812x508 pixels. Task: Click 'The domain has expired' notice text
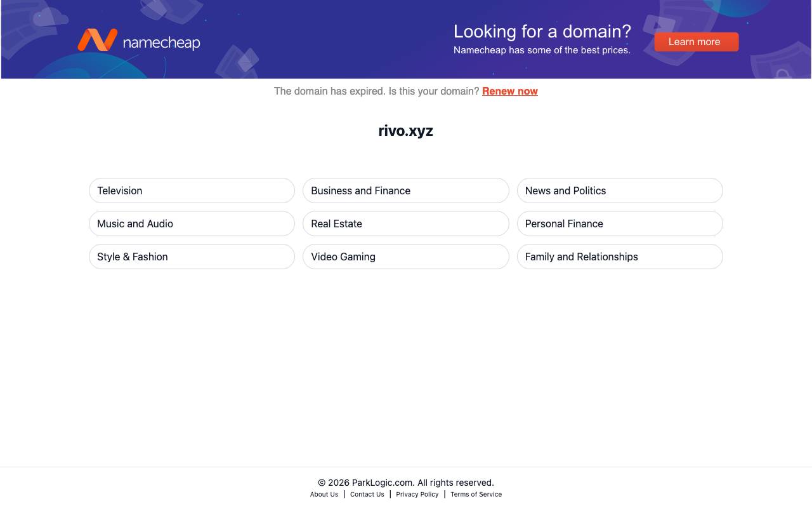click(377, 91)
